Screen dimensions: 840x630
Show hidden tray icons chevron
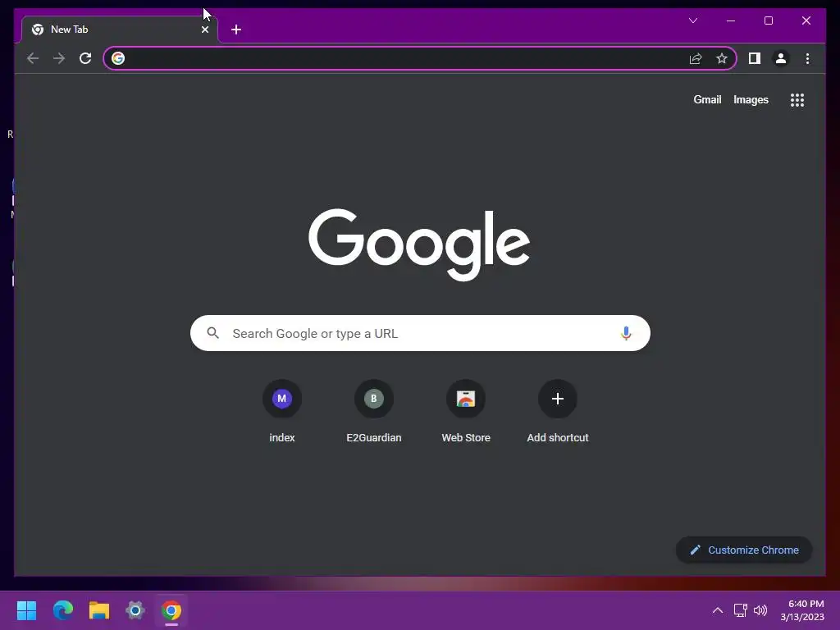(x=717, y=610)
